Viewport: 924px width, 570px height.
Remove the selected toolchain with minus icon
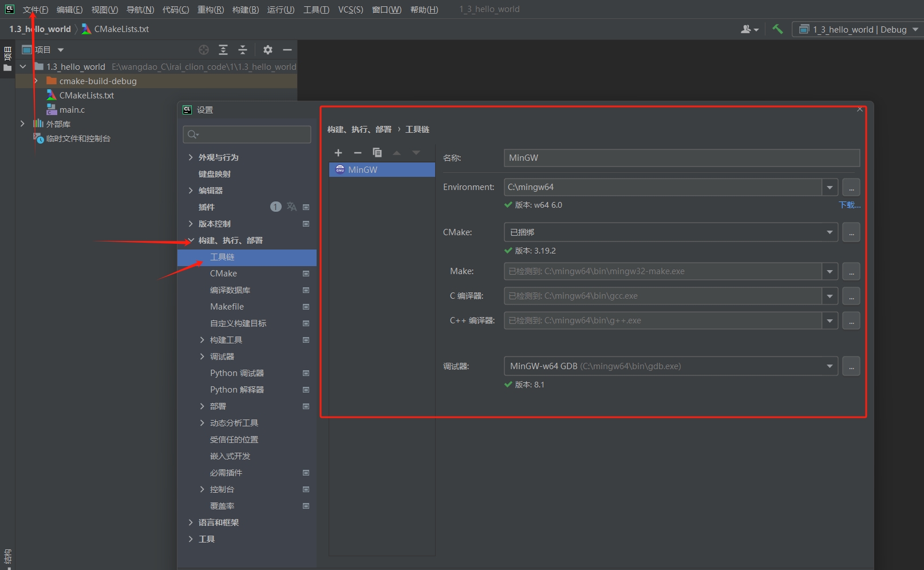[x=358, y=153]
